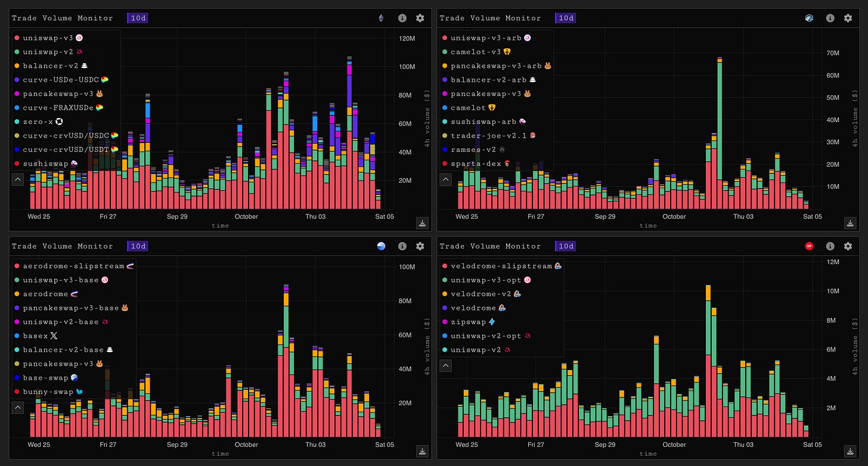Click basex X logo icon
The height and width of the screenshot is (466, 868).
pyautogui.click(x=54, y=336)
